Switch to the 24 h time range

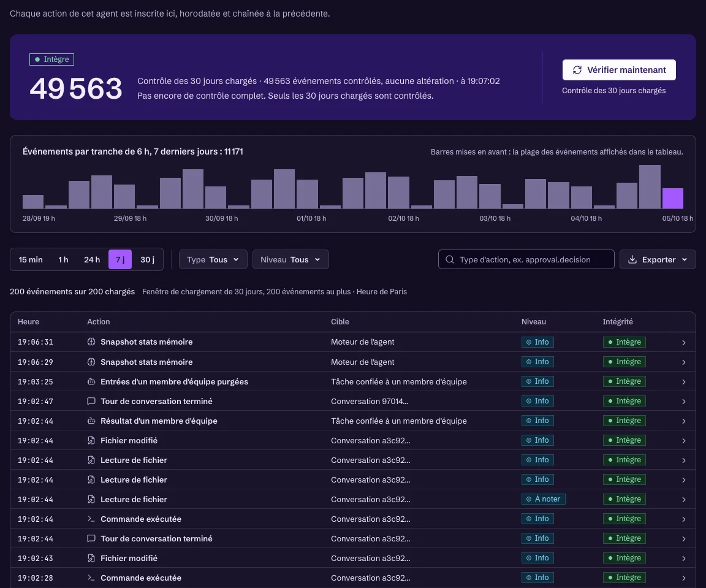pyautogui.click(x=92, y=259)
